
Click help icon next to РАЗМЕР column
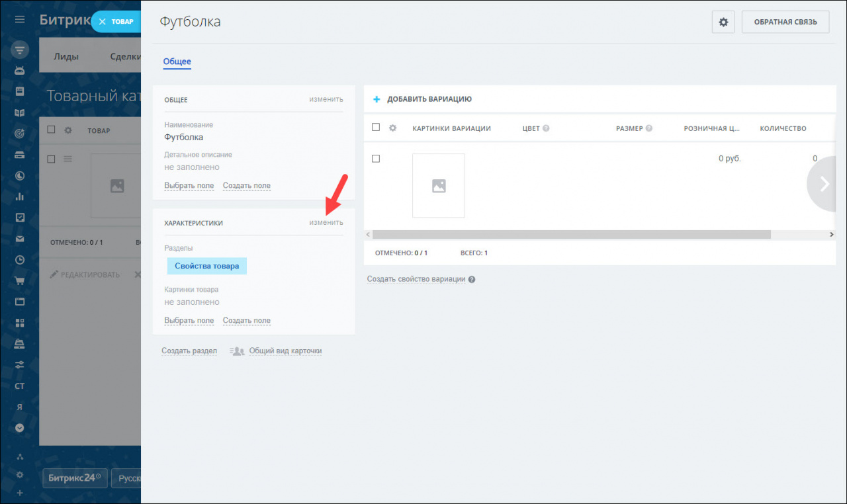[x=649, y=128]
